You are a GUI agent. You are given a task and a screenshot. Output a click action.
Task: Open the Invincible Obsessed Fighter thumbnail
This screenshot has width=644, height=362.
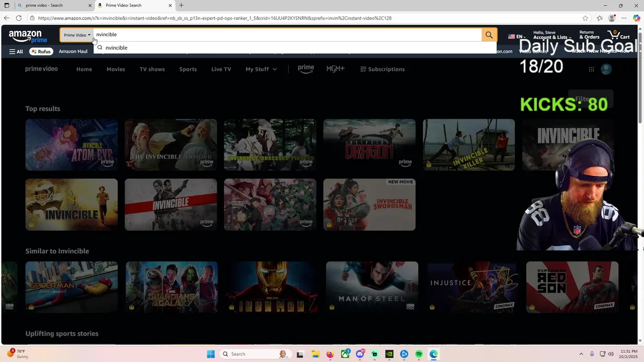tap(270, 145)
